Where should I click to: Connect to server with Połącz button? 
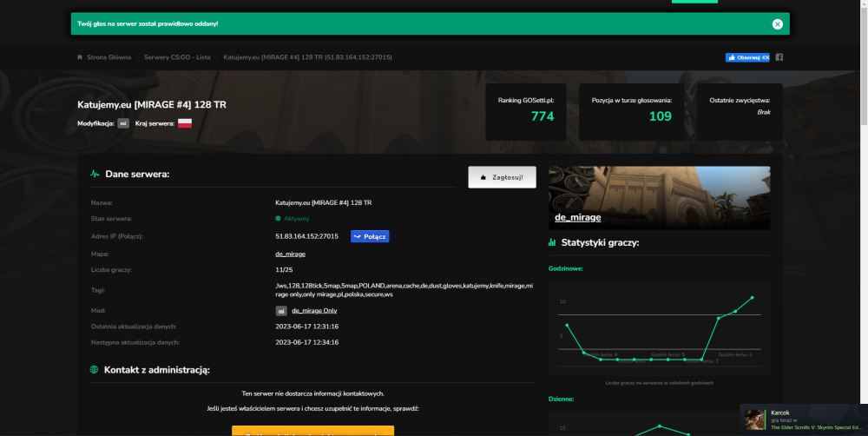[370, 236]
